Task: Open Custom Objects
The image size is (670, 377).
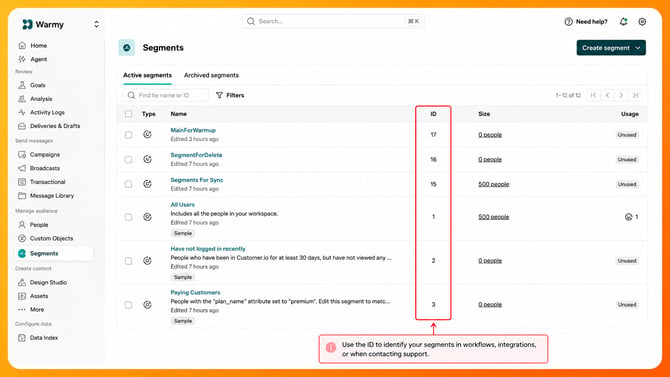Action: coord(45,238)
